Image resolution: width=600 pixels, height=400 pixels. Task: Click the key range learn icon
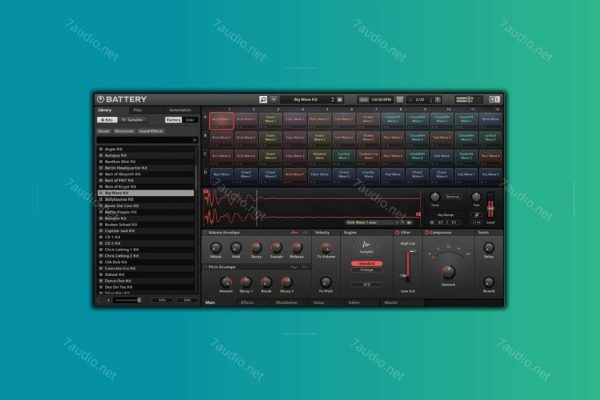tap(432, 222)
